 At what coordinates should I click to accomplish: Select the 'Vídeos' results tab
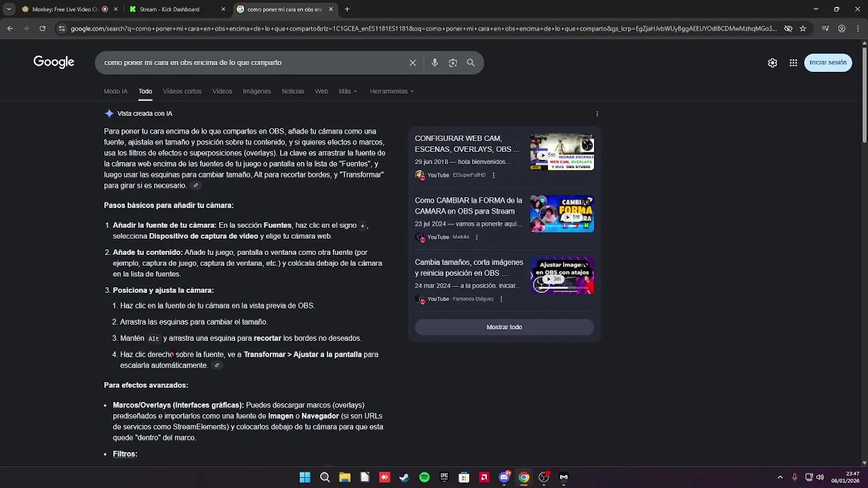click(222, 91)
